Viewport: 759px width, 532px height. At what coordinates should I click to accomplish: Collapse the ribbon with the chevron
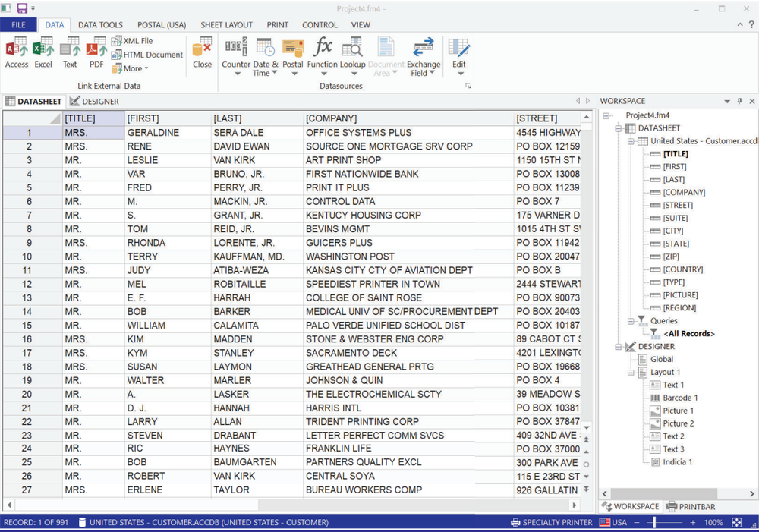(x=740, y=24)
